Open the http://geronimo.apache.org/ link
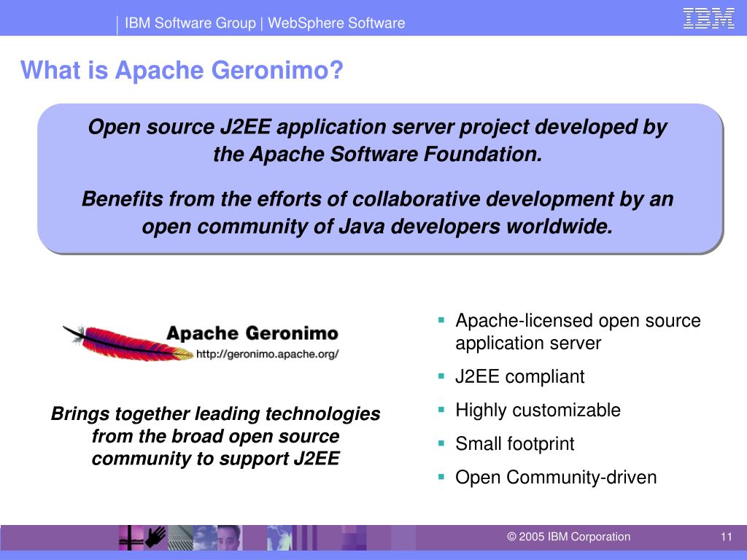Screen dimensions: 747x560 tap(267, 354)
